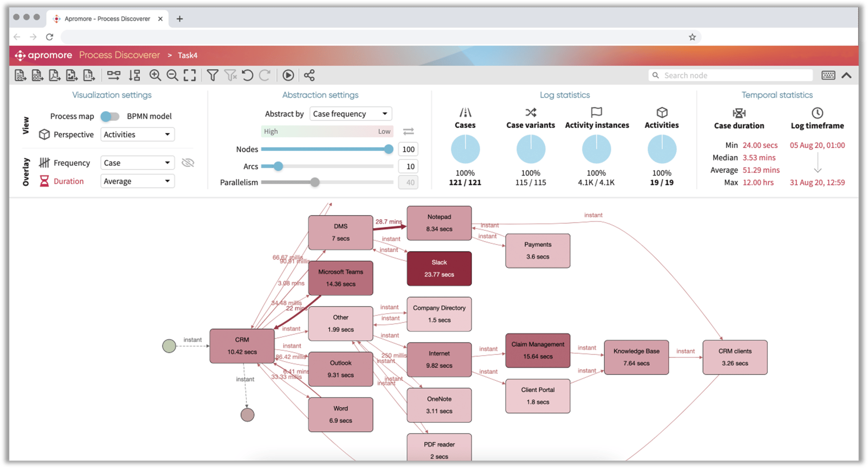Image resolution: width=868 pixels, height=468 pixels.
Task: Toggle the frequency overlay hidden-eye icon
Action: click(188, 163)
